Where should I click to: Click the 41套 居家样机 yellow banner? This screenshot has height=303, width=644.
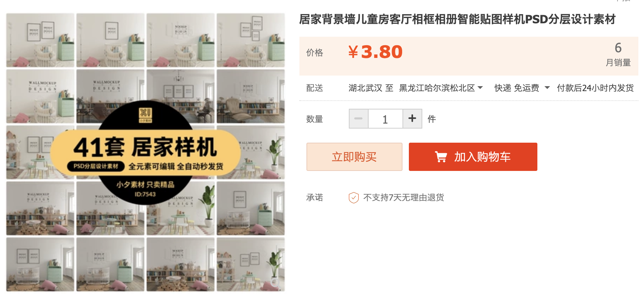[145, 153]
